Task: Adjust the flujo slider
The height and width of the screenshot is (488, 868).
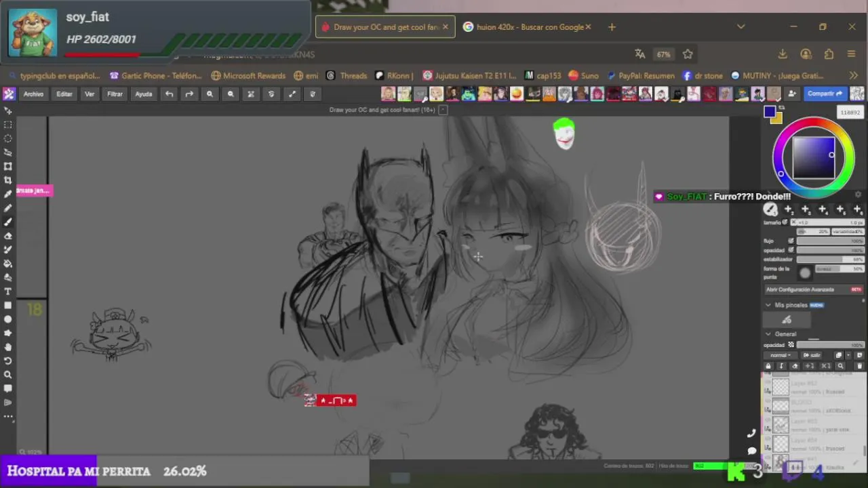Action: pyautogui.click(x=830, y=241)
